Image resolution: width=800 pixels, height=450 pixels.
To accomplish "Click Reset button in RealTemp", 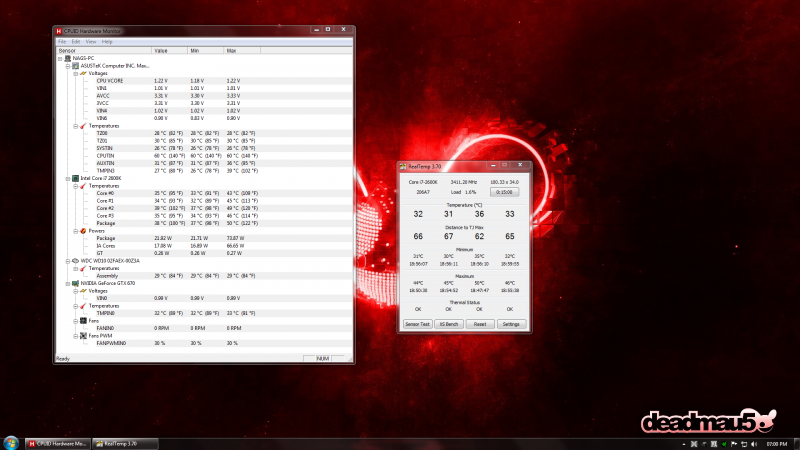I will pos(480,324).
